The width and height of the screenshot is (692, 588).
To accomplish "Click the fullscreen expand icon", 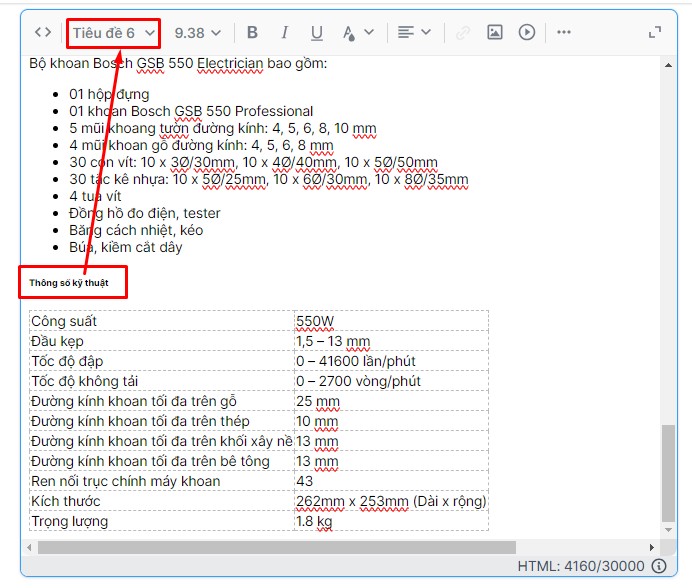I will 655,32.
